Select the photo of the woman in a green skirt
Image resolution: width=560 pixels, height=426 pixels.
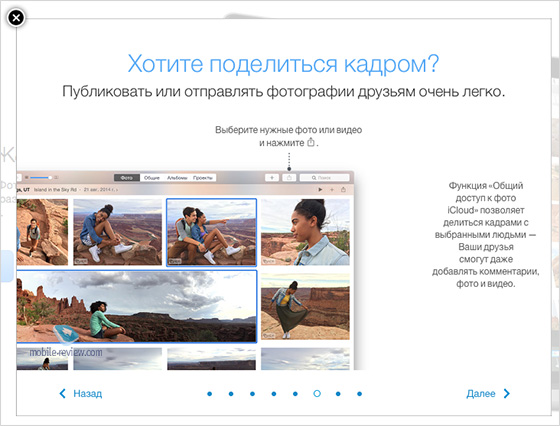[x=305, y=307]
